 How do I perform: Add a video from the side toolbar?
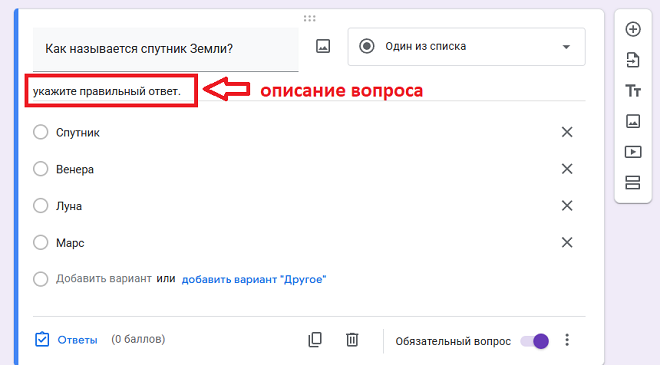click(633, 152)
